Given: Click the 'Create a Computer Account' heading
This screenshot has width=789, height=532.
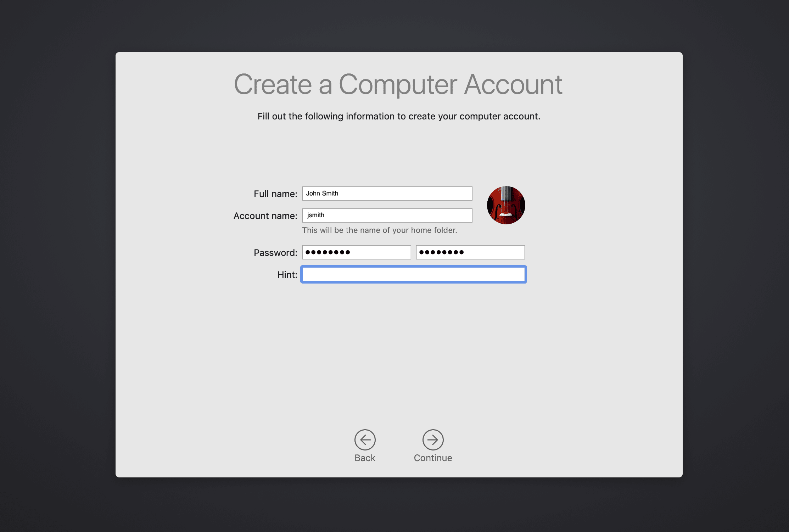Looking at the screenshot, I should point(398,84).
